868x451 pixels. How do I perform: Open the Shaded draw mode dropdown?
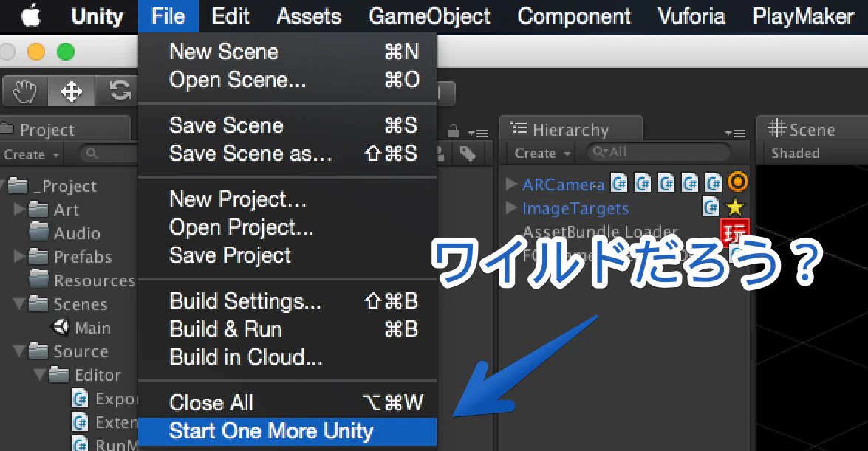(796, 154)
